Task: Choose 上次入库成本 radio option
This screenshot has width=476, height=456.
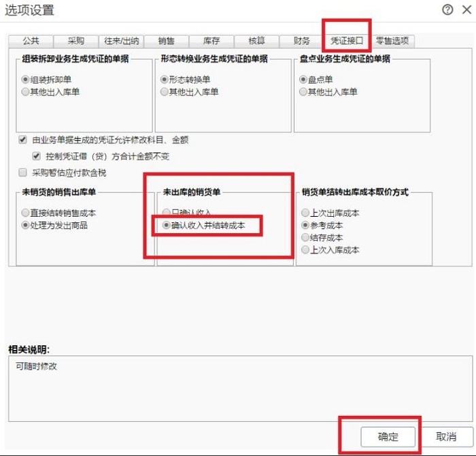Action: [330, 250]
